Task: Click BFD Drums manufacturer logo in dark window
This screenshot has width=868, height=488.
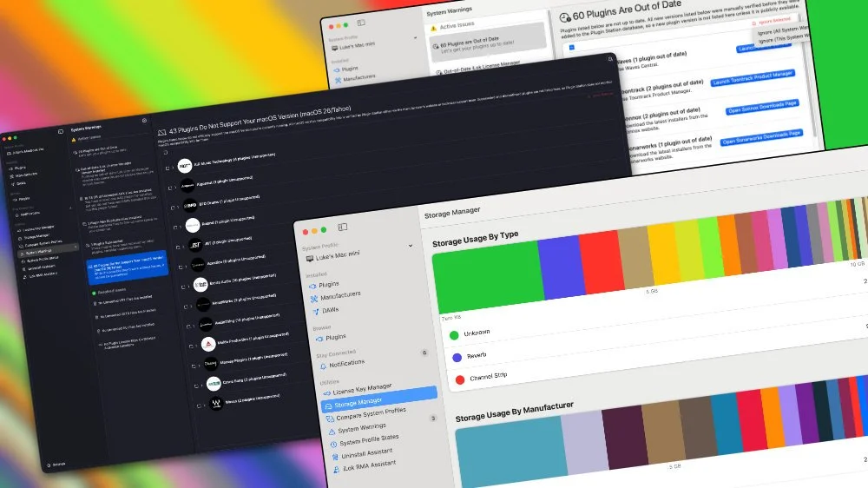Action: tap(190, 205)
